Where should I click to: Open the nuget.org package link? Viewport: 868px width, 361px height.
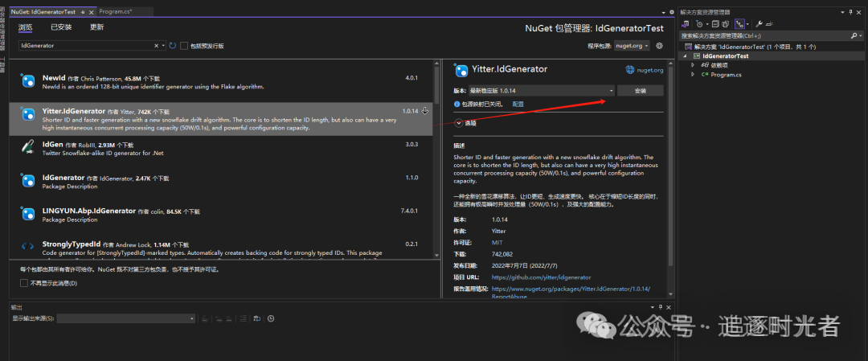point(650,70)
